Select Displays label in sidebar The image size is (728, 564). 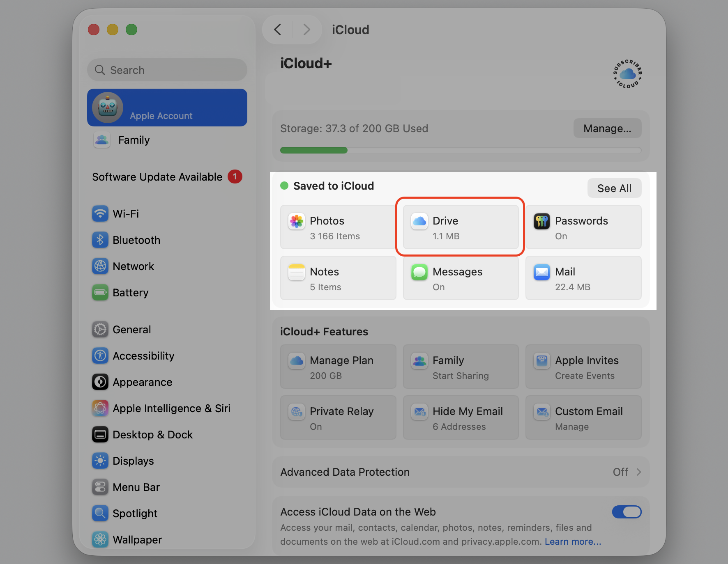click(x=133, y=461)
